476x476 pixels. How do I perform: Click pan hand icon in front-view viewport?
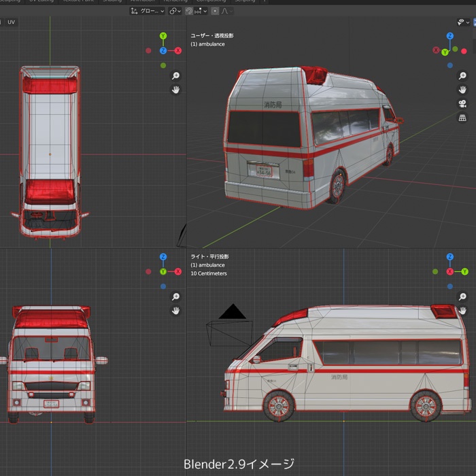pyautogui.click(x=175, y=311)
